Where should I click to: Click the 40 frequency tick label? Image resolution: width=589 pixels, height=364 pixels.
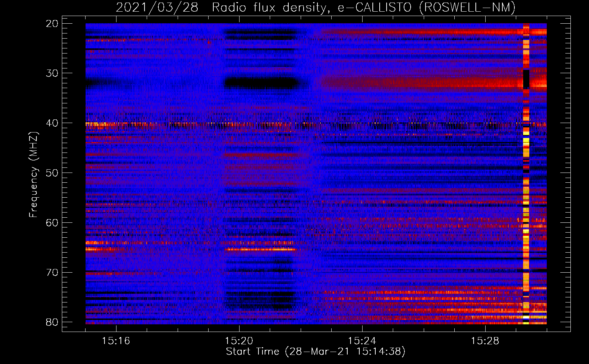coord(52,123)
